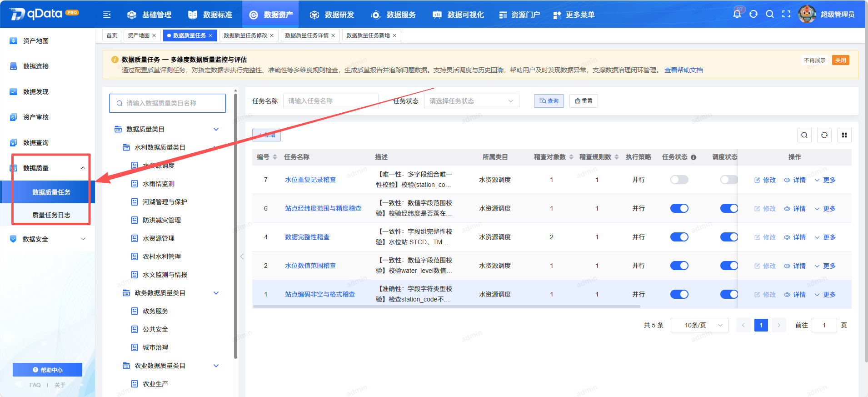Toggle schedule status for 数据完整性稽查
Viewport: 868px width, 397px height.
point(729,237)
